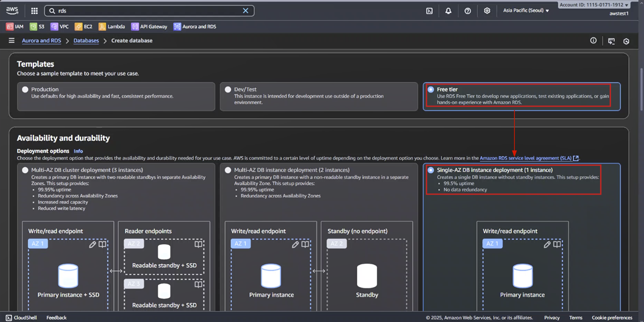This screenshot has height=322, width=644.
Task: Toggle the hamburger side navigation menu
Action: point(11,40)
